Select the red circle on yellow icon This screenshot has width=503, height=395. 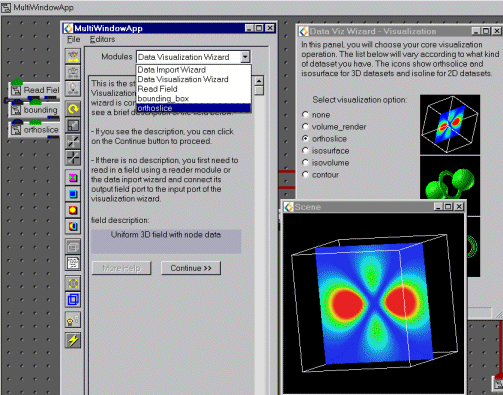[x=73, y=210]
